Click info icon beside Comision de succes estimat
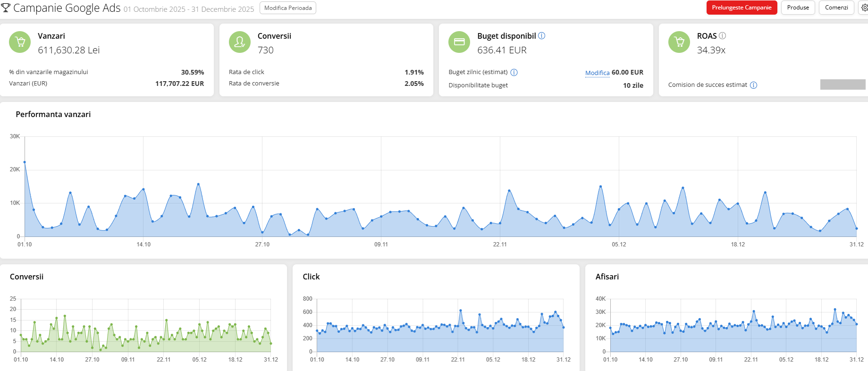The image size is (868, 371). pyautogui.click(x=753, y=85)
